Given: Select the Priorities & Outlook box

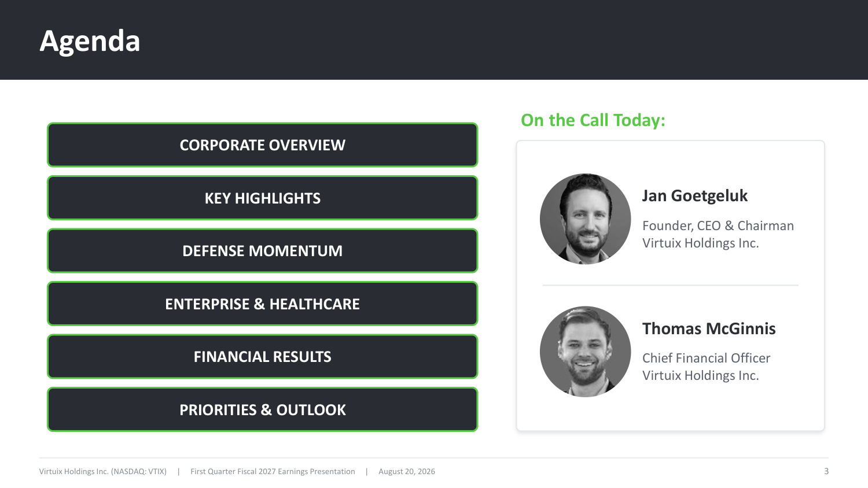Looking at the screenshot, I should (x=262, y=409).
